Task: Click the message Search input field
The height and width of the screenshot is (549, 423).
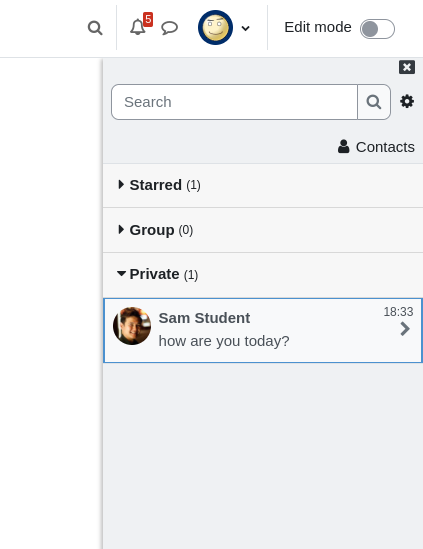Action: click(234, 102)
